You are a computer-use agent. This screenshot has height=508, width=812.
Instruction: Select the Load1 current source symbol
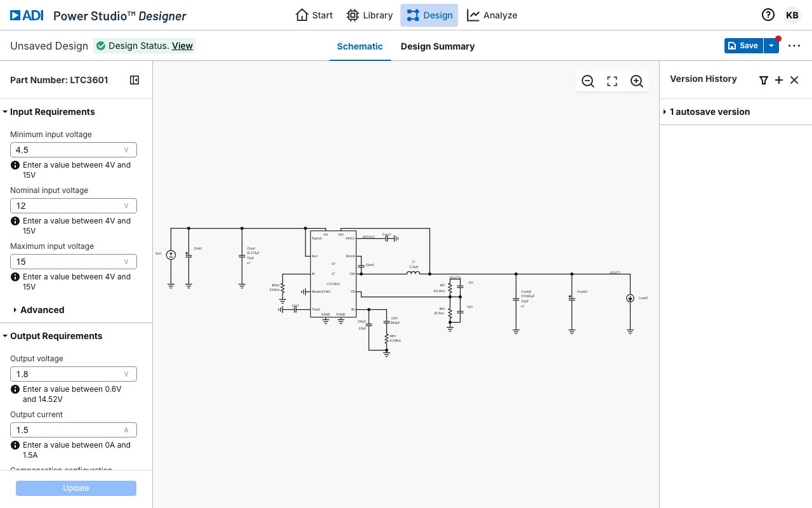pos(630,298)
